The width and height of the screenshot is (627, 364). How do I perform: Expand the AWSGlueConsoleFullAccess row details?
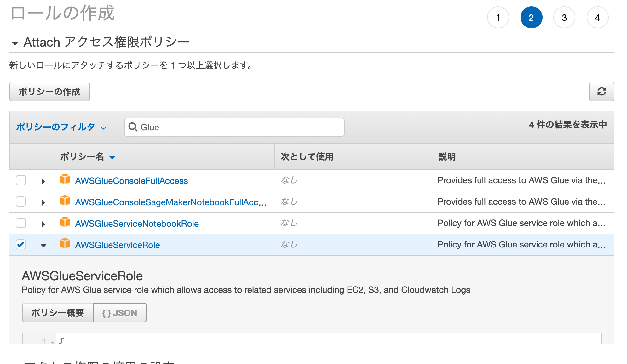43,181
